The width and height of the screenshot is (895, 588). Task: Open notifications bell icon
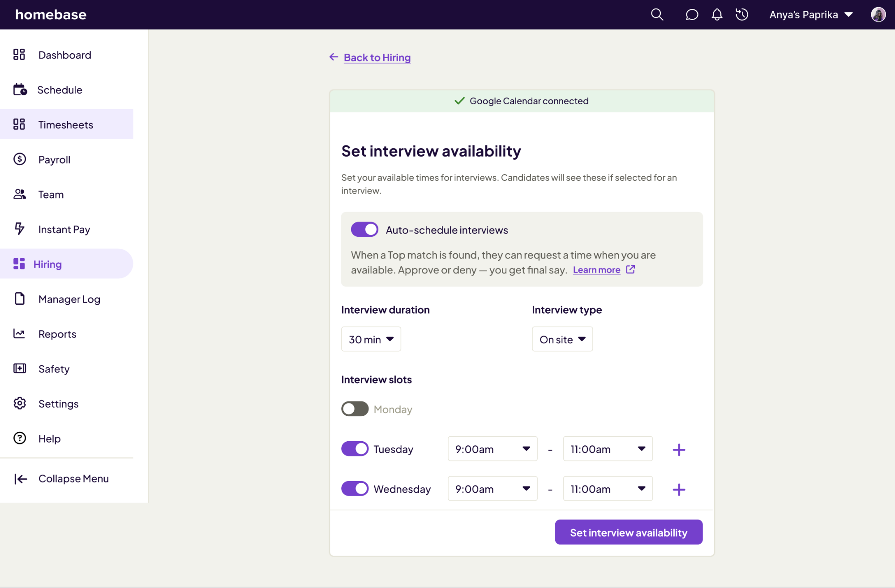click(x=717, y=15)
